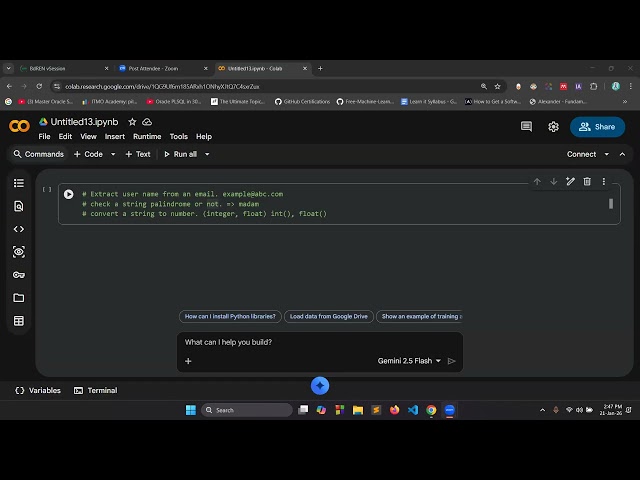Screen dimensions: 640x480
Task: Open the files folder sidebar icon
Action: click(x=19, y=298)
